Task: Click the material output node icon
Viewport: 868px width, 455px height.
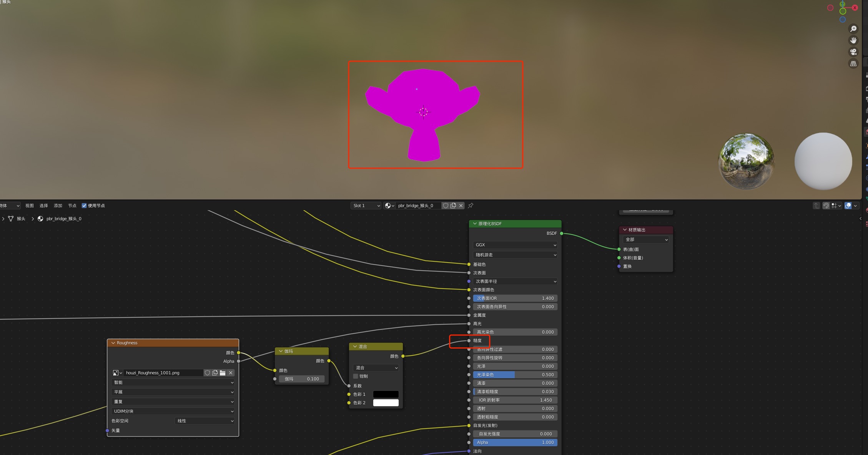Action: tap(624, 229)
